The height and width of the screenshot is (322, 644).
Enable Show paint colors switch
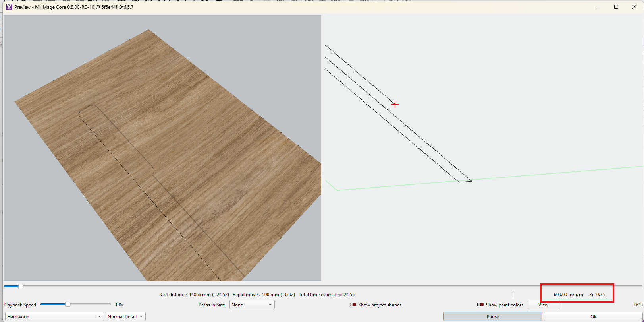pyautogui.click(x=480, y=305)
